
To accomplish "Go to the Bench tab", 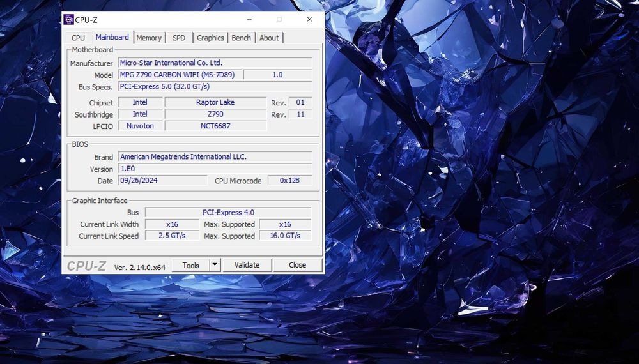I will point(242,38).
